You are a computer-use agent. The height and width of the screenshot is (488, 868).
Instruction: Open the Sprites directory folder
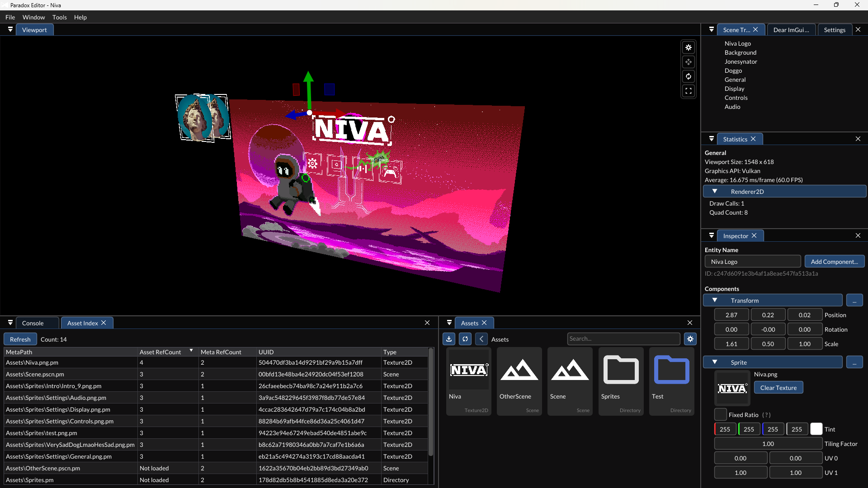coord(621,381)
